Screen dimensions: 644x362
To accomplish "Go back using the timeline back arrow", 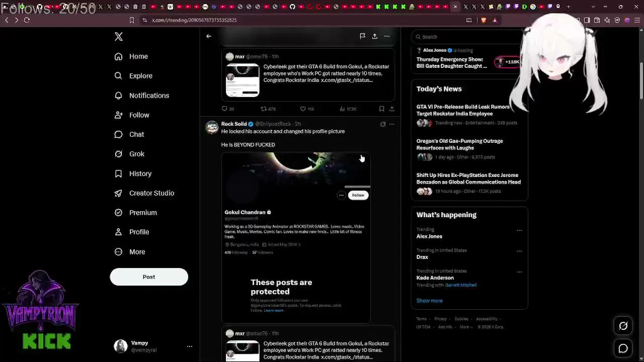I will [x=209, y=36].
